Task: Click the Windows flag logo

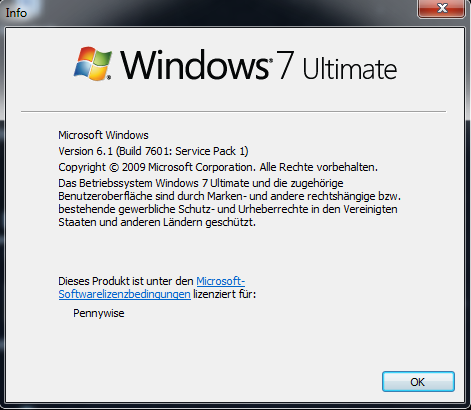Action: pyautogui.click(x=93, y=63)
